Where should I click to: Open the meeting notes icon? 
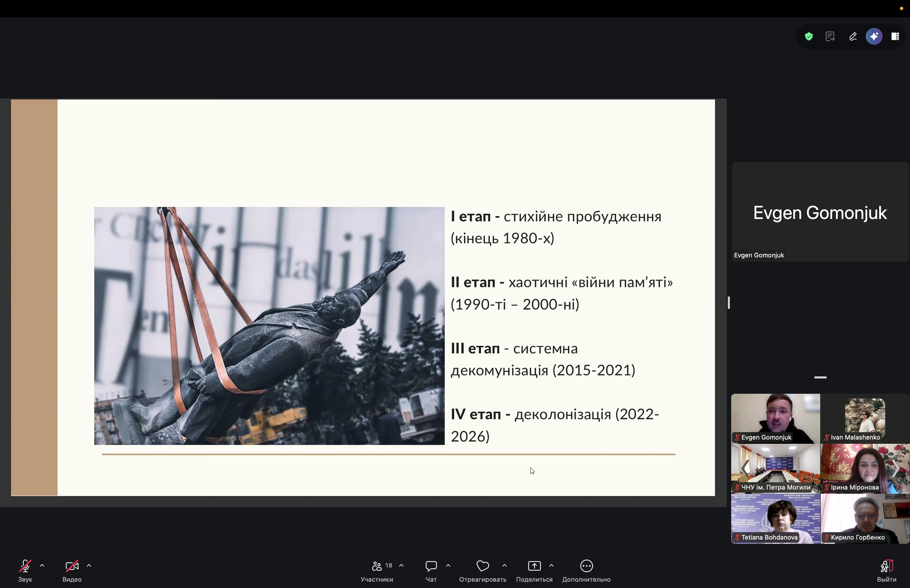pyautogui.click(x=830, y=36)
